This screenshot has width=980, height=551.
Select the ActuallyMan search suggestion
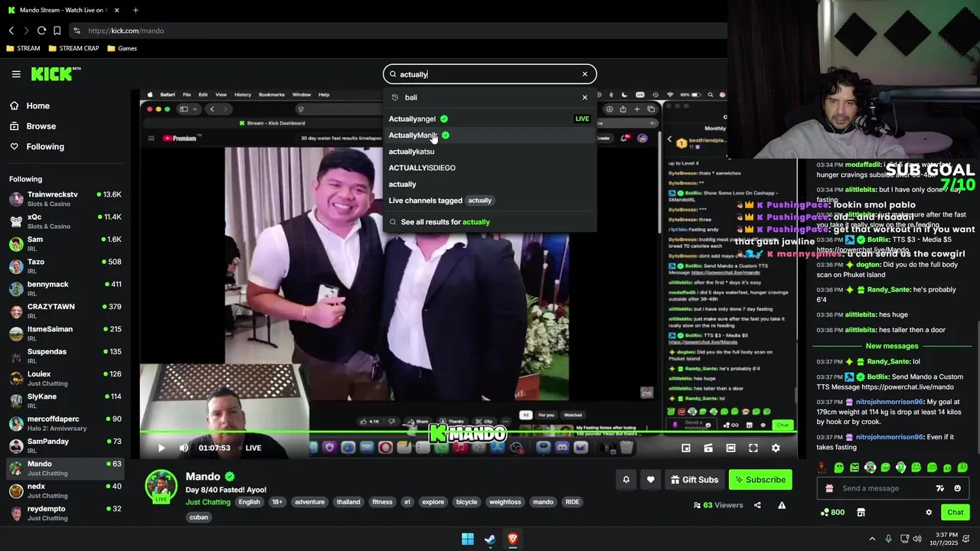point(489,135)
